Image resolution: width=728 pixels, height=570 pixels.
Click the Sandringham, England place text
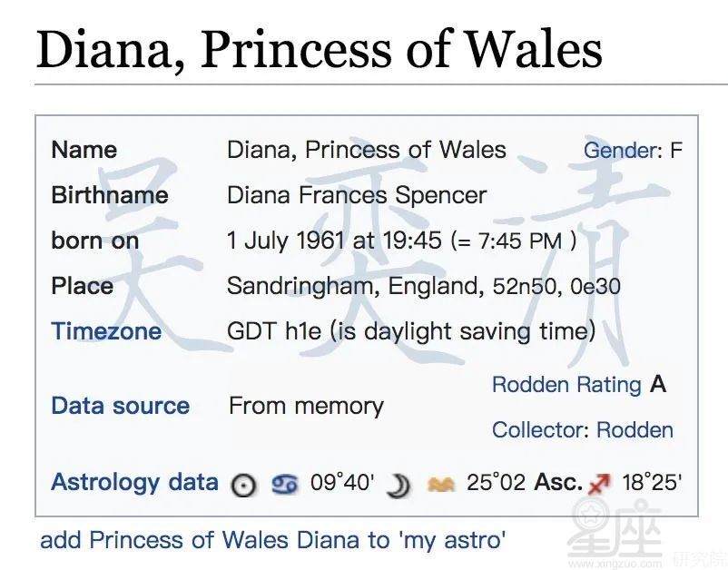[352, 286]
